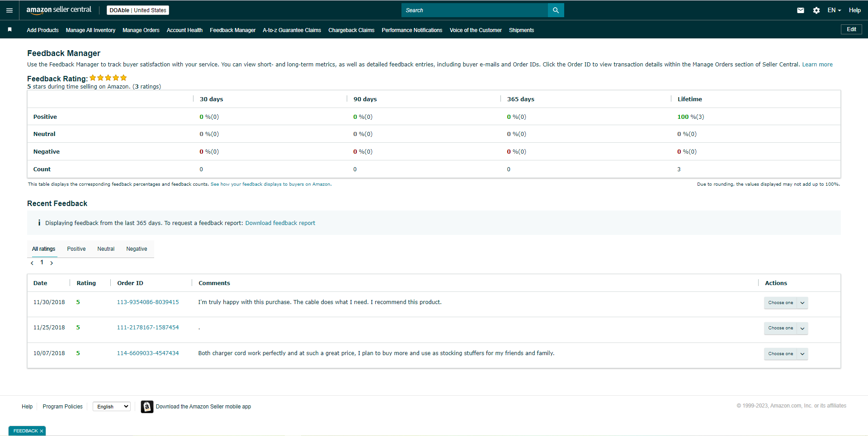Open the hamburger navigation menu

pyautogui.click(x=9, y=10)
